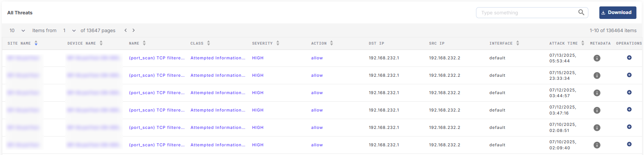Click Attempted Information class link in second row

click(x=218, y=76)
